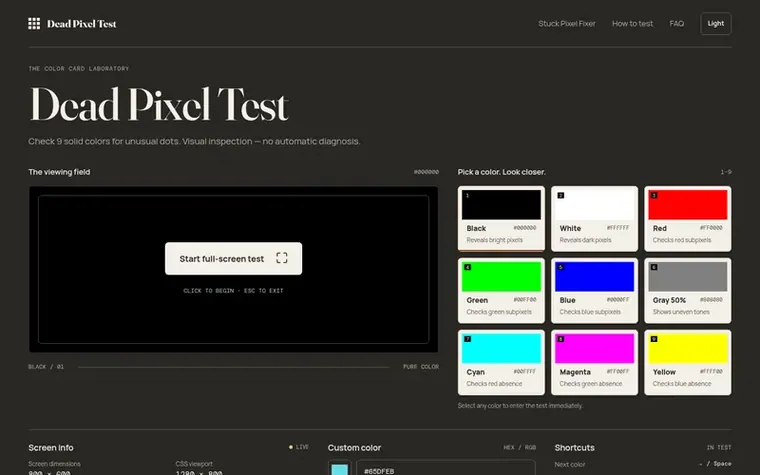Click the custom color hex input field
760x475 pixels.
446,469
